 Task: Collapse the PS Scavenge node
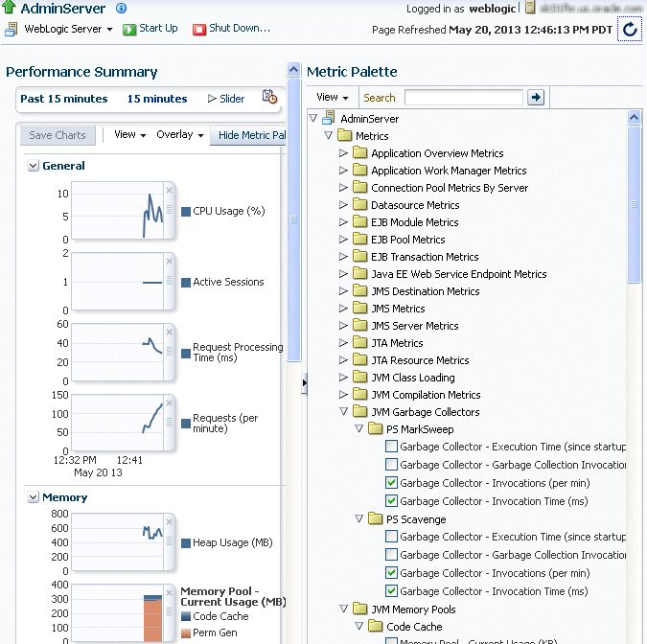[x=359, y=518]
